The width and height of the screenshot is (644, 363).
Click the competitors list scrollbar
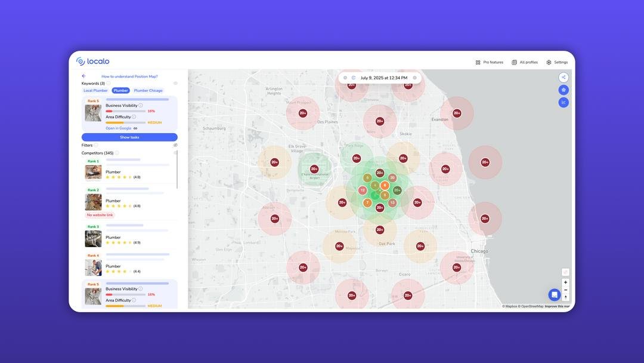coord(177,170)
